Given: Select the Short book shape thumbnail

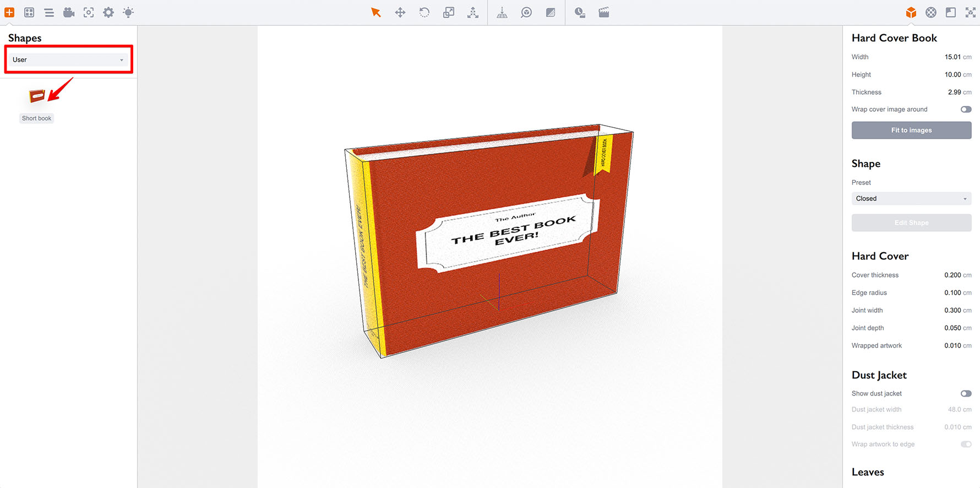Looking at the screenshot, I should pos(36,97).
